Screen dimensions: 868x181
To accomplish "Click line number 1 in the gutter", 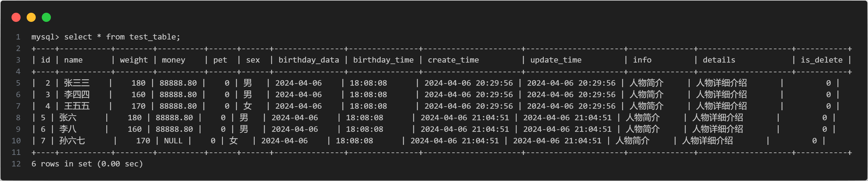I will pyautogui.click(x=18, y=37).
